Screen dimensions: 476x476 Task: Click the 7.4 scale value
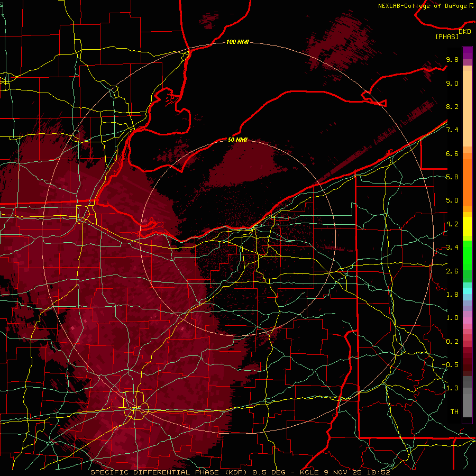452,130
